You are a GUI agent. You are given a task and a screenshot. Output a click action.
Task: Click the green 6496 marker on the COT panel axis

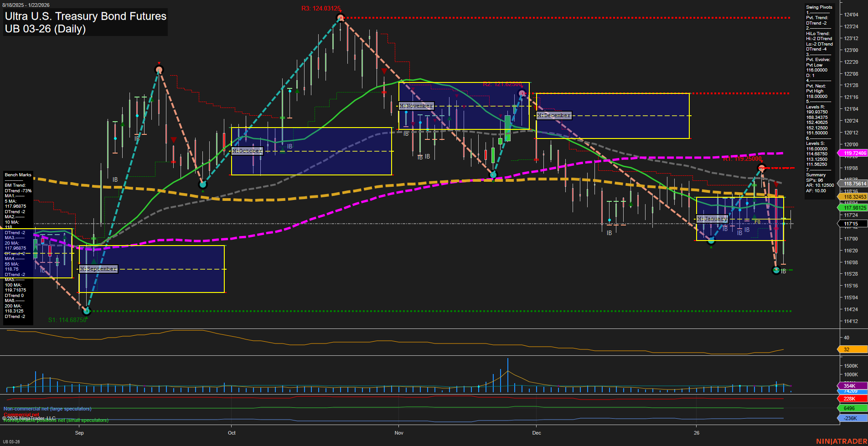click(851, 408)
